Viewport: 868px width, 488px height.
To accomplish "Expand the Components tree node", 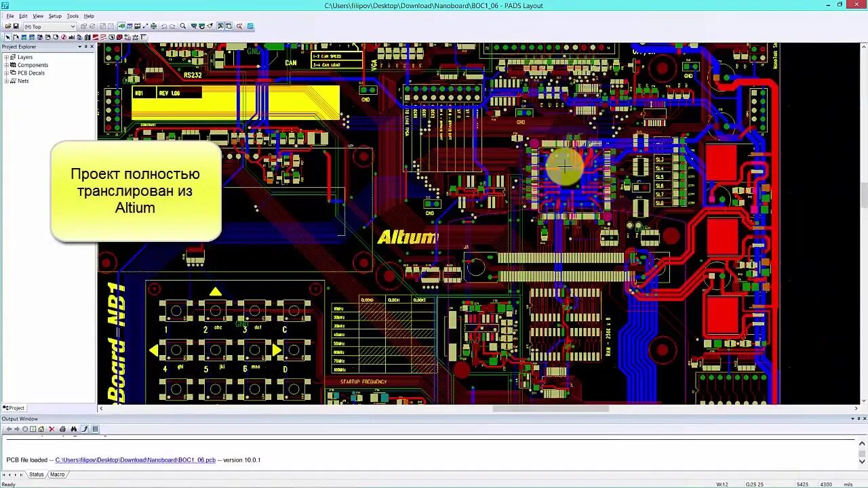I will click(x=6, y=65).
